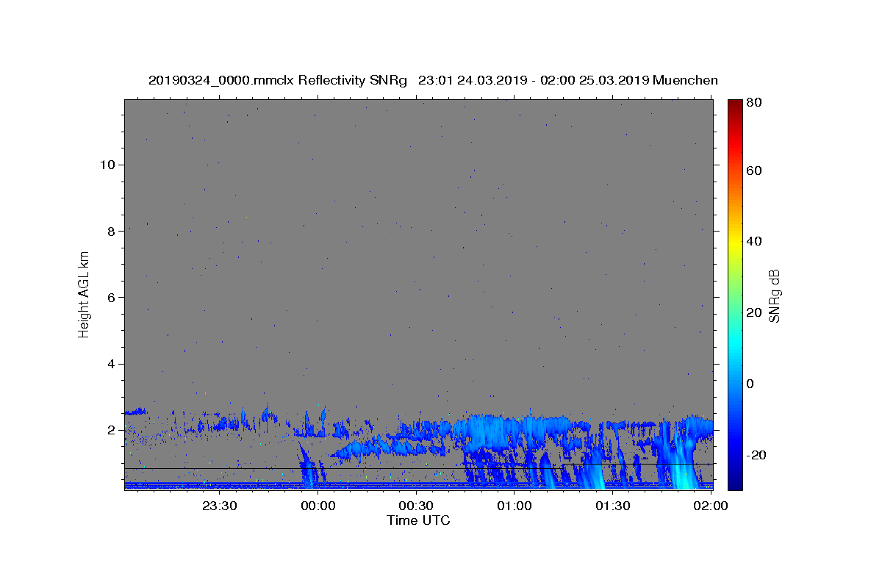Click the 01:30 time tick label

click(612, 506)
